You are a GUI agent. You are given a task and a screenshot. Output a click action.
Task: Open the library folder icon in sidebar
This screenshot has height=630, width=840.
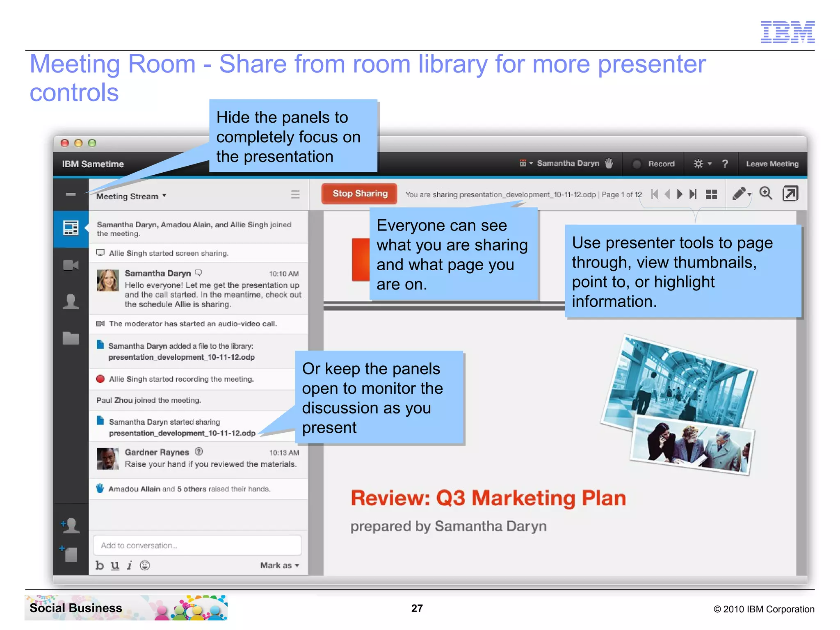point(71,338)
